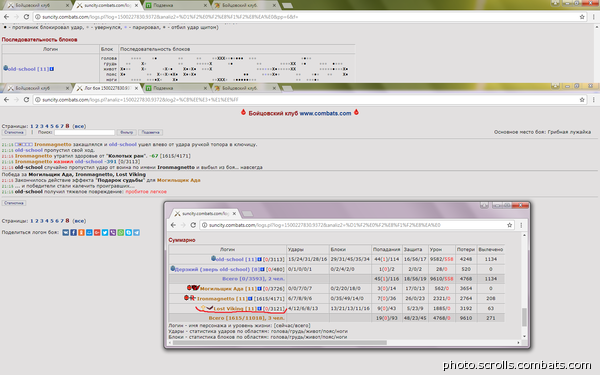The height and width of the screenshot is (375, 600).
Task: Reload page in the battle log window
Action: (26, 99)
